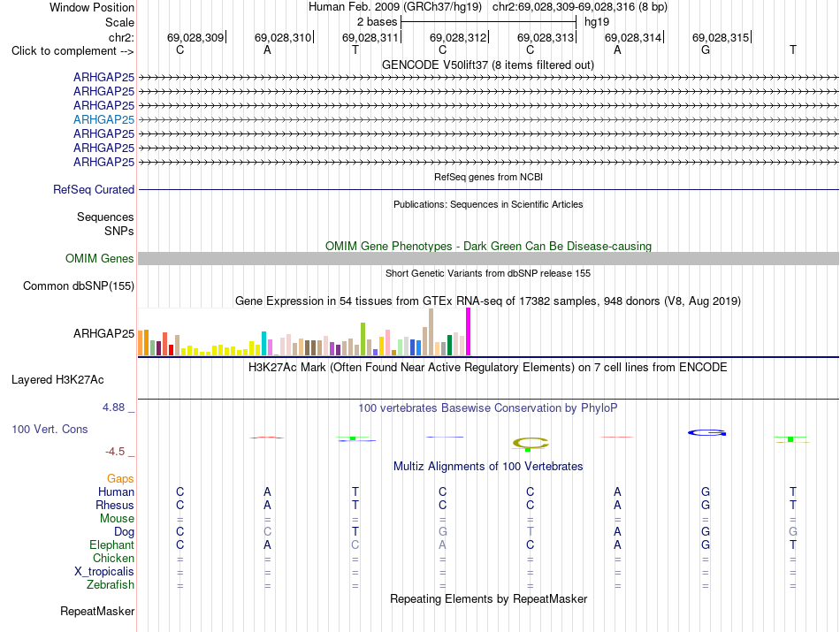Image resolution: width=840 pixels, height=632 pixels.
Task: Select the Scale label
Action: click(x=119, y=22)
